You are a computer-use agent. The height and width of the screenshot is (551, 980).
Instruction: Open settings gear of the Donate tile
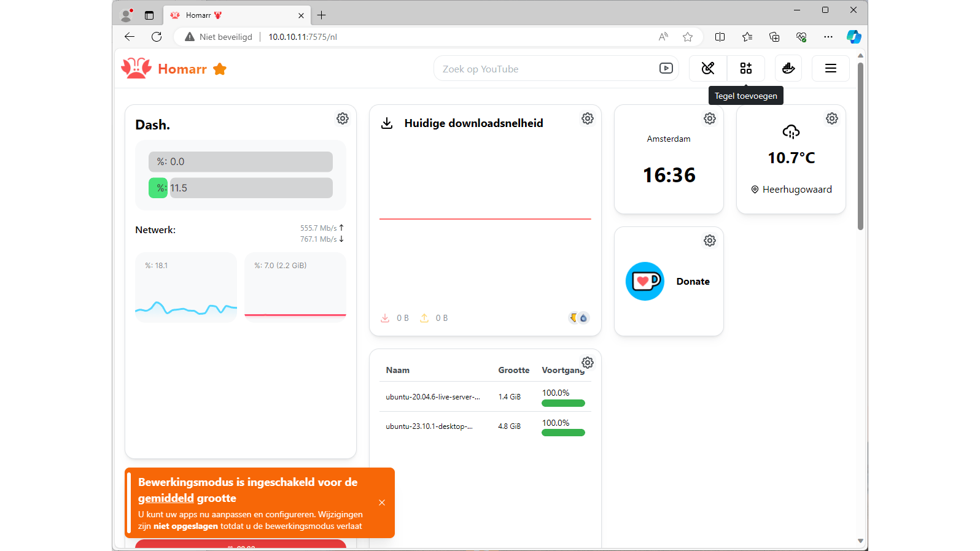[710, 241]
